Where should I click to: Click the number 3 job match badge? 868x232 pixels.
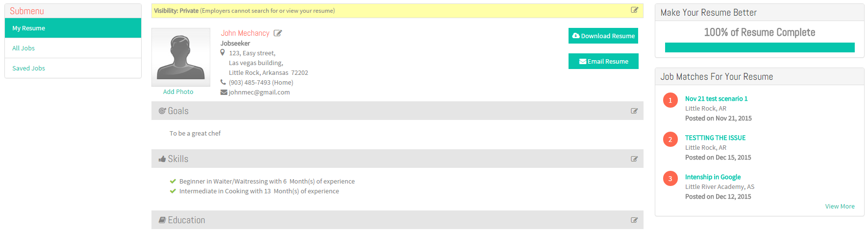coord(670,179)
